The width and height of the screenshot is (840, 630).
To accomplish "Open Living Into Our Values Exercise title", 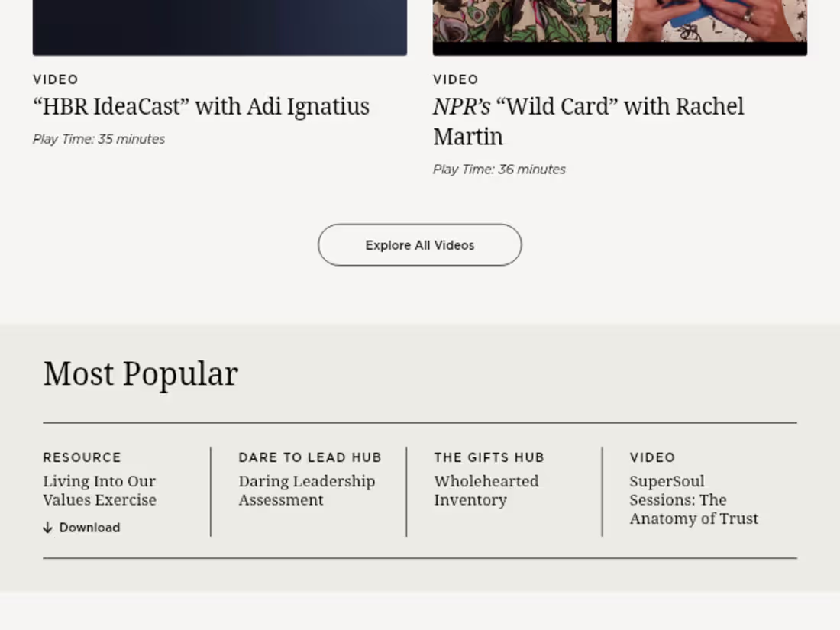I will coord(99,490).
